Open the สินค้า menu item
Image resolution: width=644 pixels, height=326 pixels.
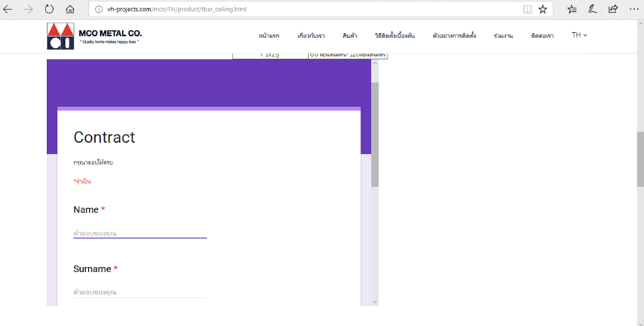coord(349,36)
